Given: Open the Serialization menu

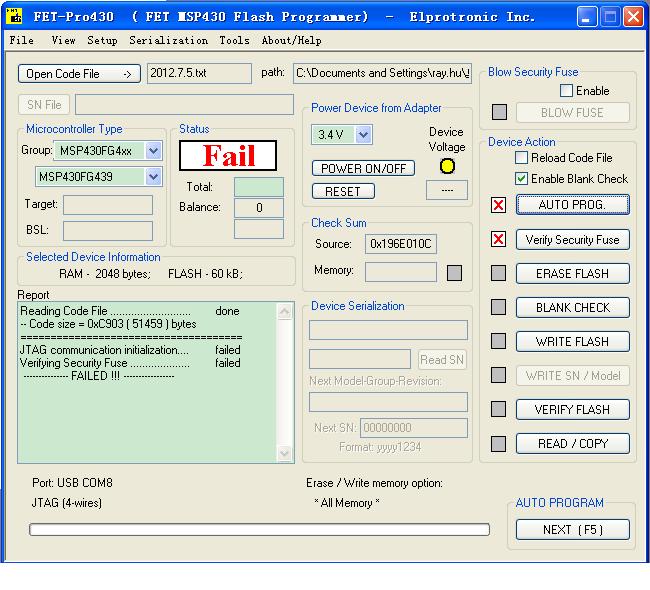Looking at the screenshot, I should click(168, 41).
